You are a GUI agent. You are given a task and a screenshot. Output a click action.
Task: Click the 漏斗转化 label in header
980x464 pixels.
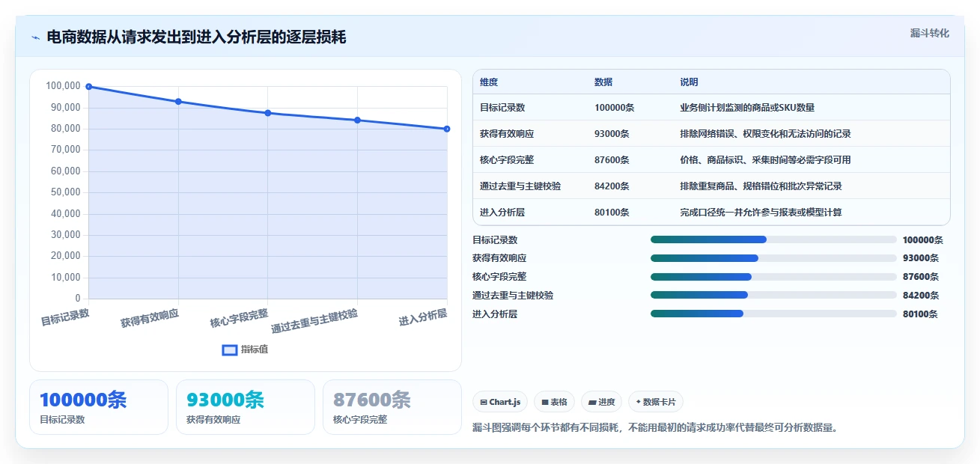[929, 33]
